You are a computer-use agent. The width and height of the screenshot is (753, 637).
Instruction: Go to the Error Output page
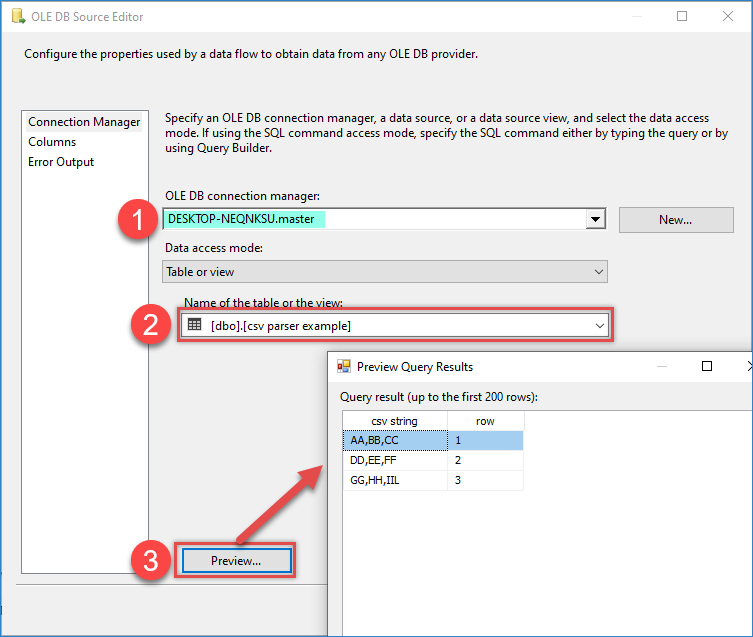[x=61, y=162]
